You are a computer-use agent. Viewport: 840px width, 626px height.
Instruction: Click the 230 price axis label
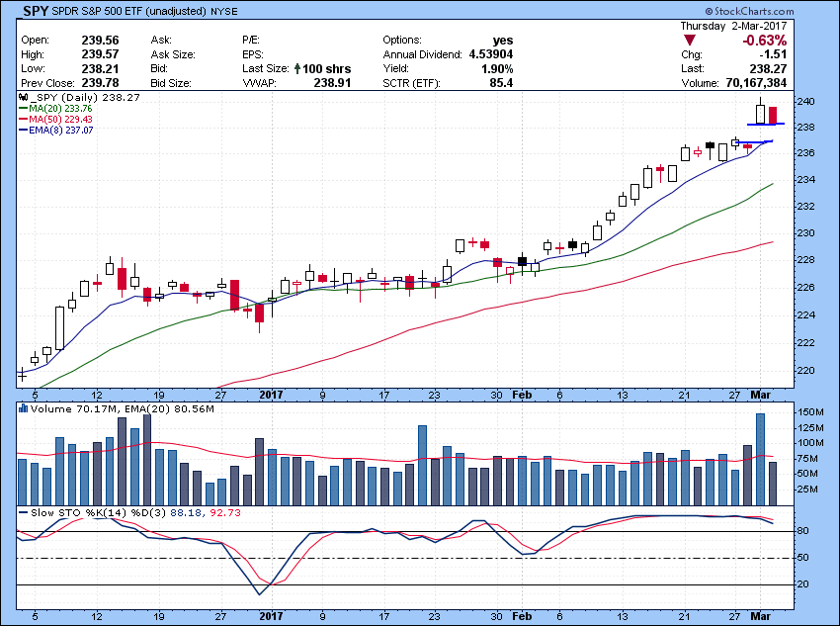[x=805, y=233]
